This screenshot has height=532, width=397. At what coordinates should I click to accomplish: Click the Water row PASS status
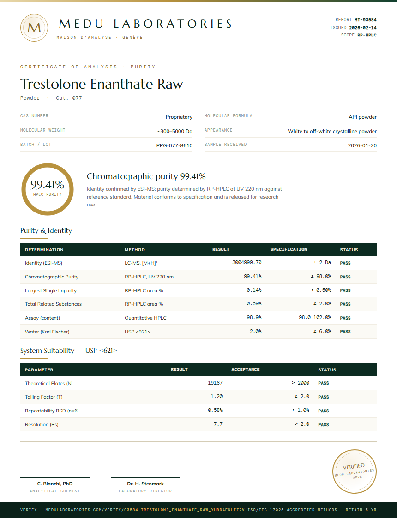pos(345,332)
